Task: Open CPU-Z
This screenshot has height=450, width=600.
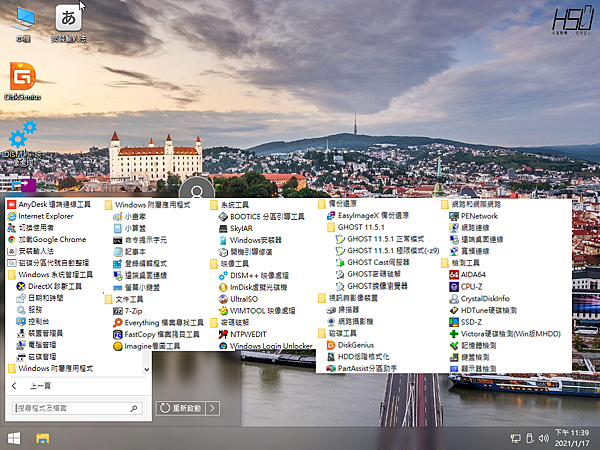Action: [465, 286]
